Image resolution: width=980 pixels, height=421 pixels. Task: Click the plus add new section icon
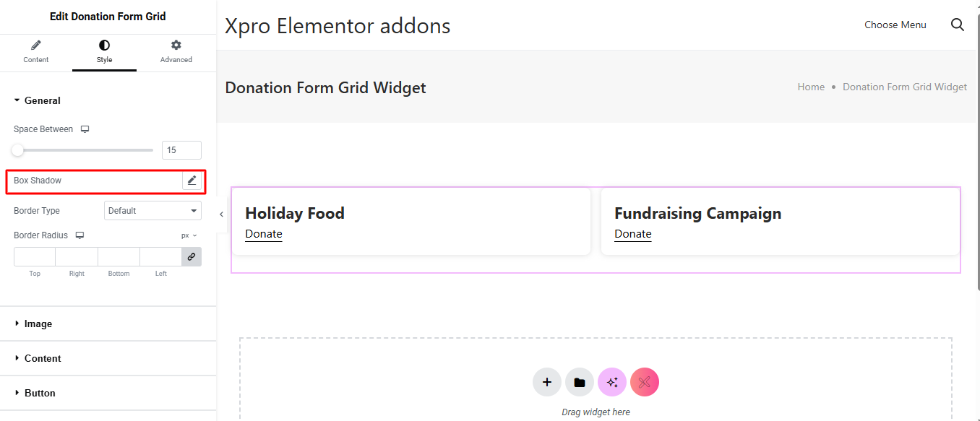(x=547, y=382)
